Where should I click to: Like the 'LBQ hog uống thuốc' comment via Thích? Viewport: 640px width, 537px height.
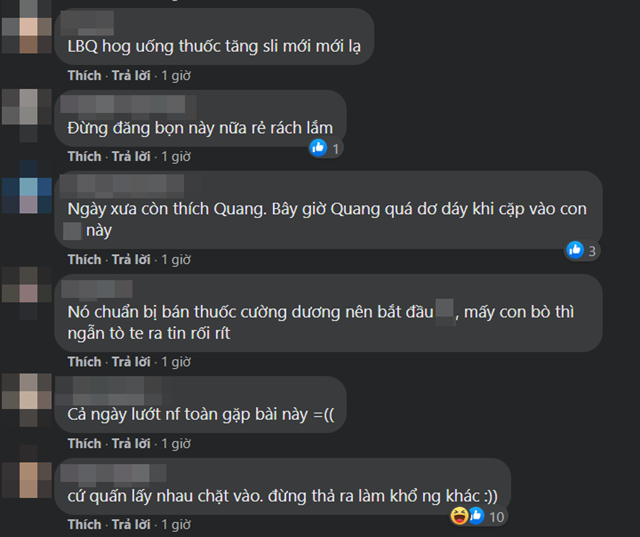(x=84, y=75)
